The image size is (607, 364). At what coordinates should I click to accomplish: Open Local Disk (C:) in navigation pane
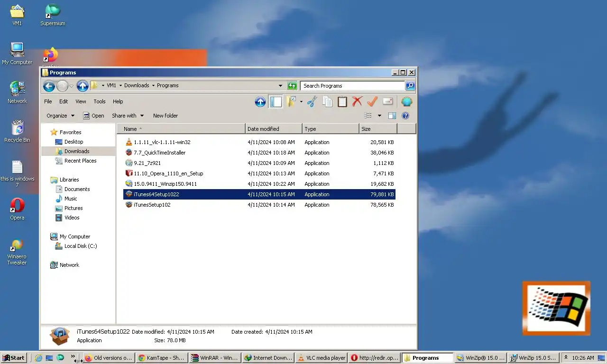(81, 246)
